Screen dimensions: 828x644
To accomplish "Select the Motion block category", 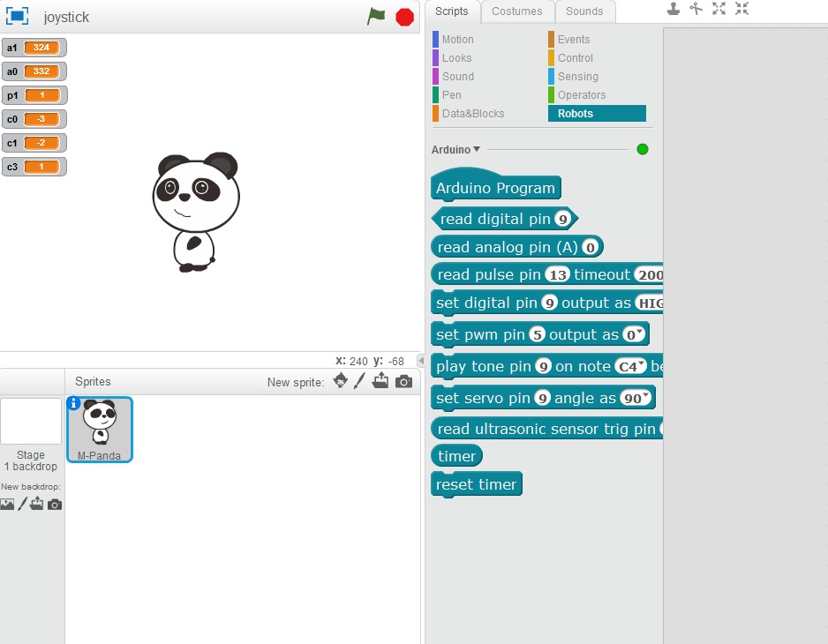I will point(457,39).
